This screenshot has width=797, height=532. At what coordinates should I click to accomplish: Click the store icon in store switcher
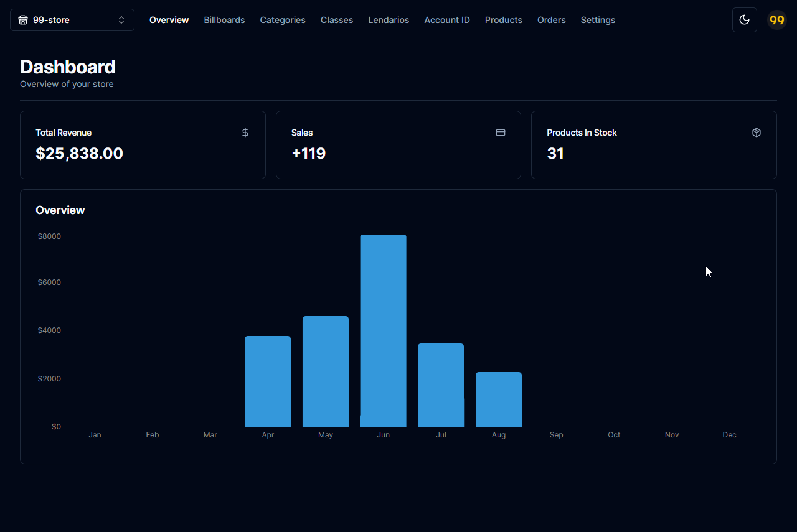pyautogui.click(x=23, y=20)
